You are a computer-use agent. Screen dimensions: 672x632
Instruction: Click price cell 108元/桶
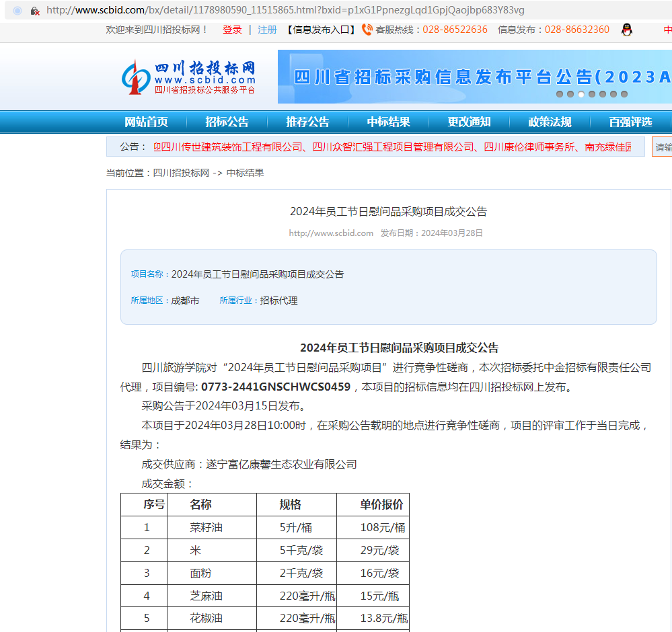pos(383,528)
